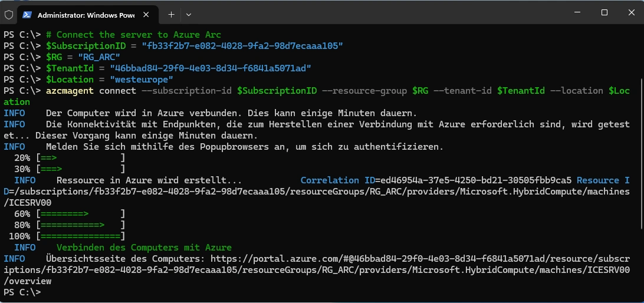
Task: Click the 20% progress bar line
Action: pos(70,157)
